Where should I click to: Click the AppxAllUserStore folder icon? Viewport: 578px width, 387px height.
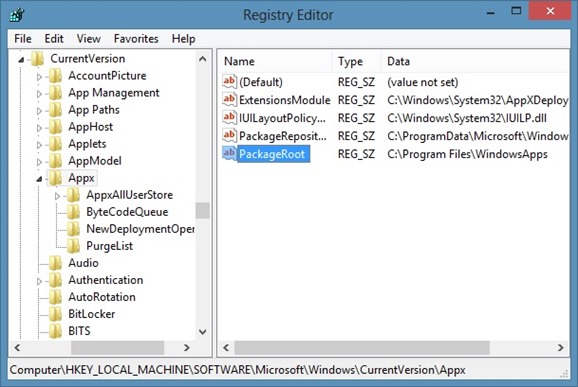(73, 195)
